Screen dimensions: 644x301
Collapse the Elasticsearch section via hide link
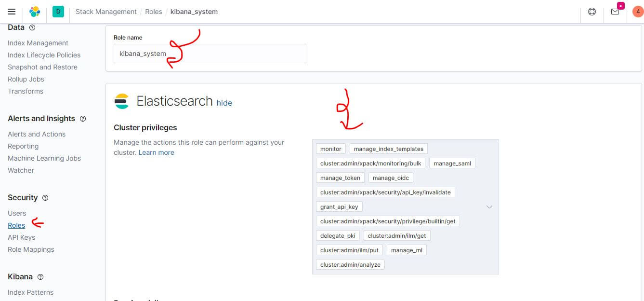tap(224, 103)
